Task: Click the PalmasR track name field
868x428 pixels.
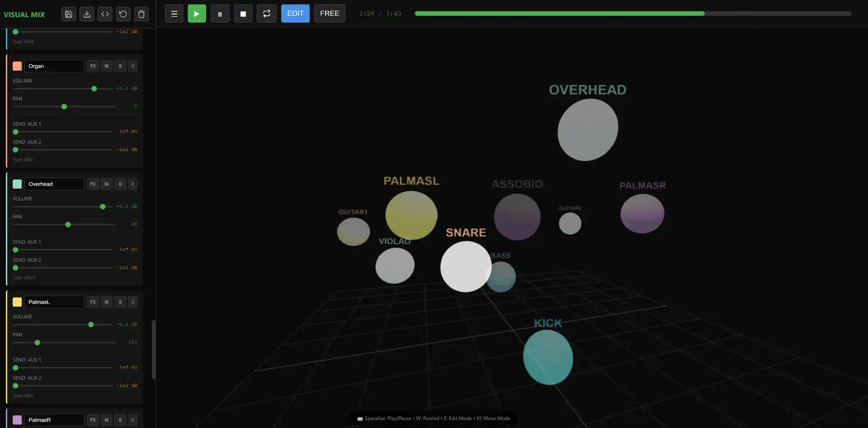Action: click(x=54, y=420)
